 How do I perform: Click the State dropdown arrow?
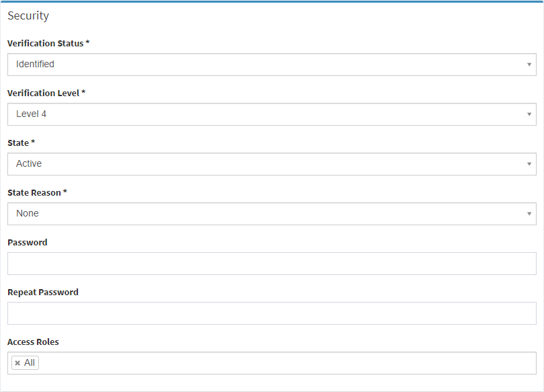(x=529, y=164)
